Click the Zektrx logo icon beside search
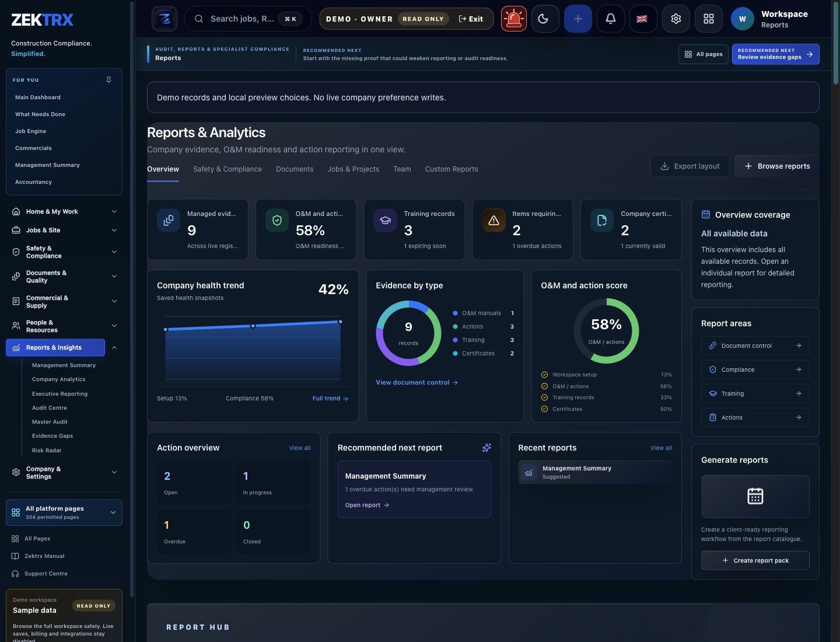Image resolution: width=840 pixels, height=642 pixels. pyautogui.click(x=164, y=19)
